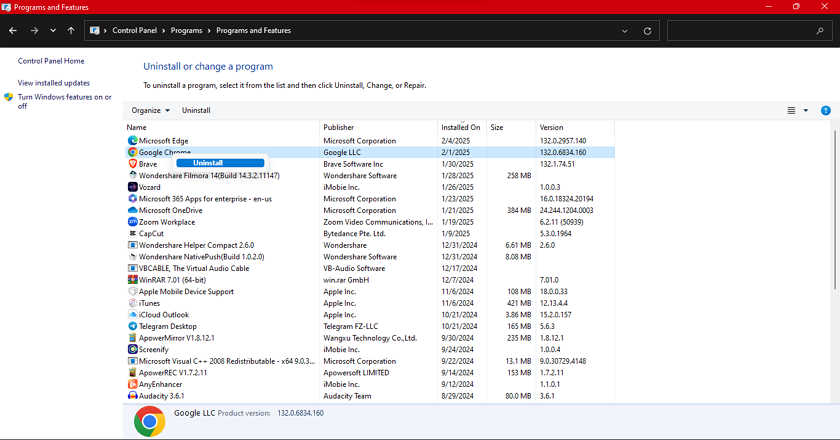Open the Organize dropdown menu
The height and width of the screenshot is (440, 840).
[151, 110]
